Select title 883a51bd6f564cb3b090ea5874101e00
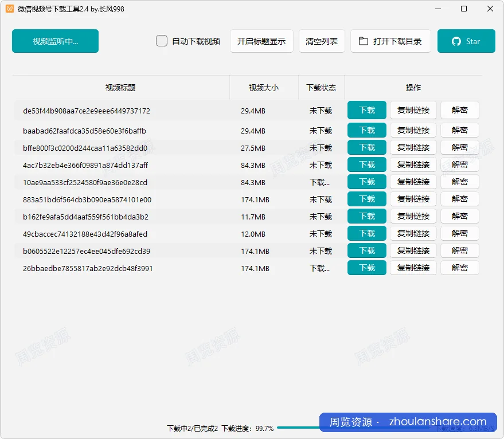504x439 pixels. point(87,199)
